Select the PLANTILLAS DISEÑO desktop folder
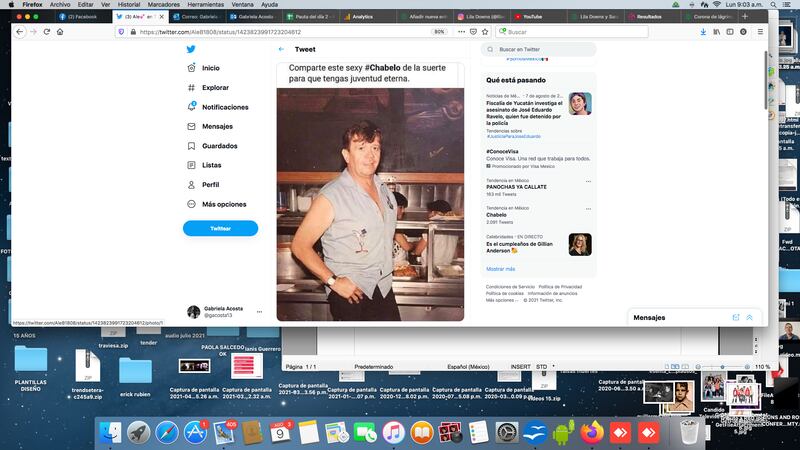Screen dimensions: 800x450 click(31, 369)
